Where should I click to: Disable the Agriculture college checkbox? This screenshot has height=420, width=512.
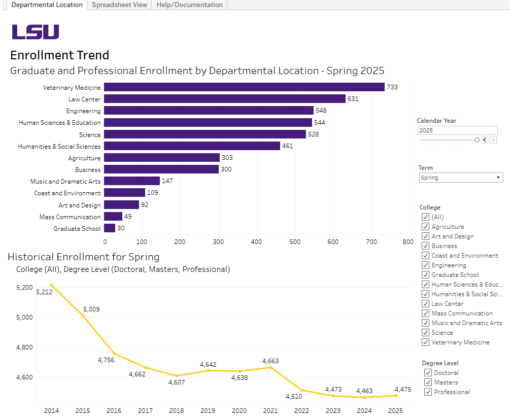tap(425, 226)
